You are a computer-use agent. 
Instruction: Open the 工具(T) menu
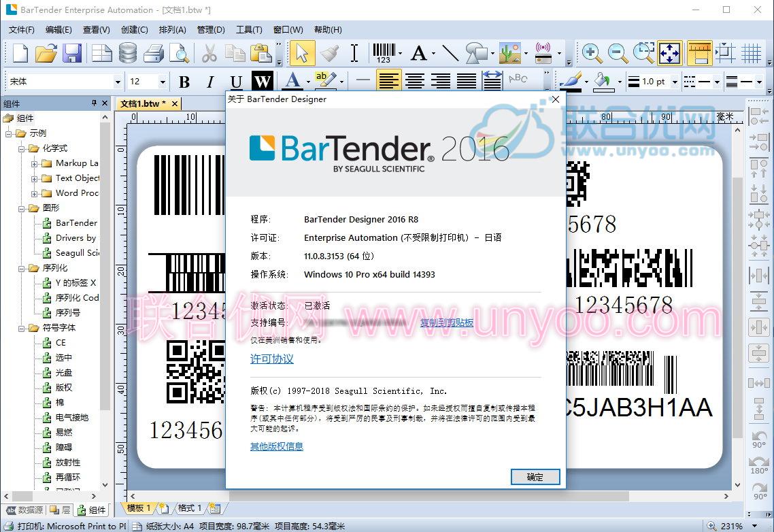pos(249,30)
